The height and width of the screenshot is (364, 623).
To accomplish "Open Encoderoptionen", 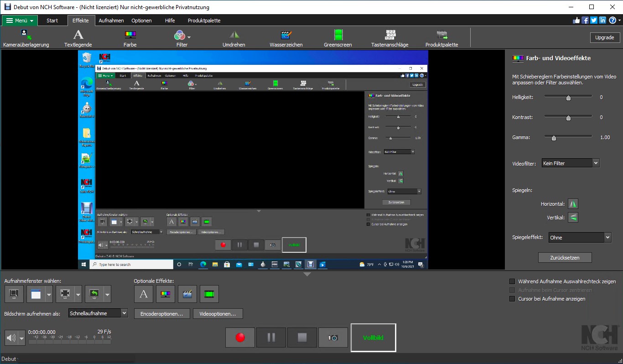I will 162,314.
